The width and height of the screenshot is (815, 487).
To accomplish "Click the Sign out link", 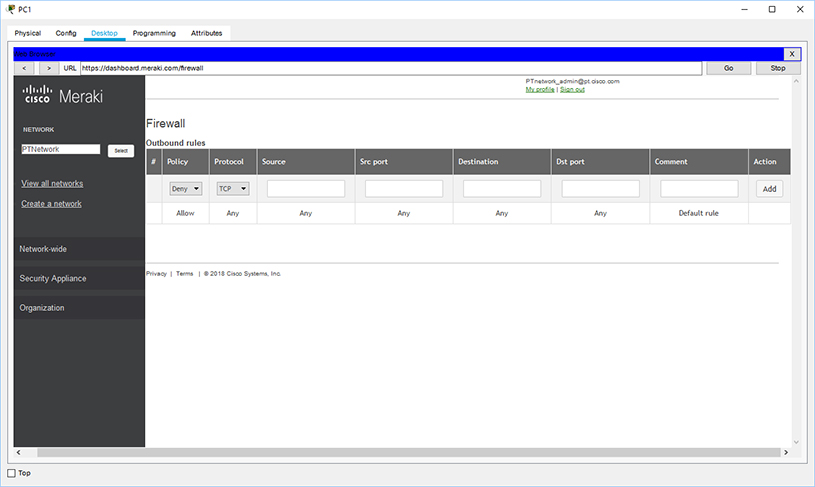I will [572, 89].
